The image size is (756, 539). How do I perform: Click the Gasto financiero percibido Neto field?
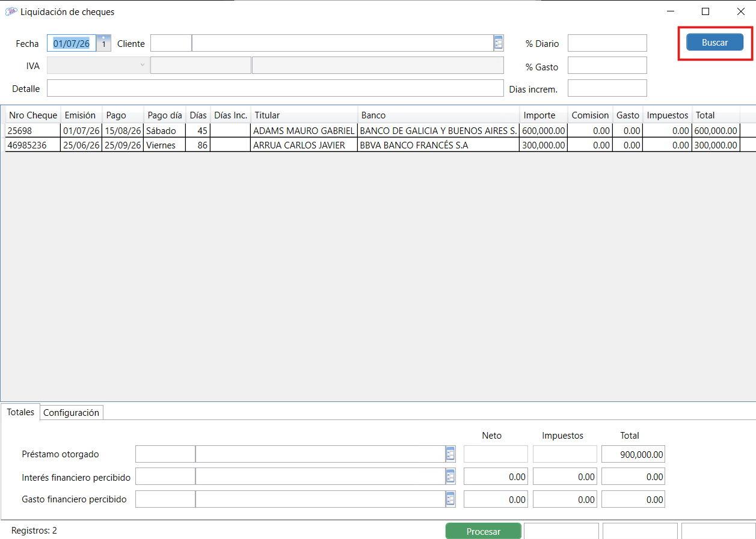[x=496, y=499]
